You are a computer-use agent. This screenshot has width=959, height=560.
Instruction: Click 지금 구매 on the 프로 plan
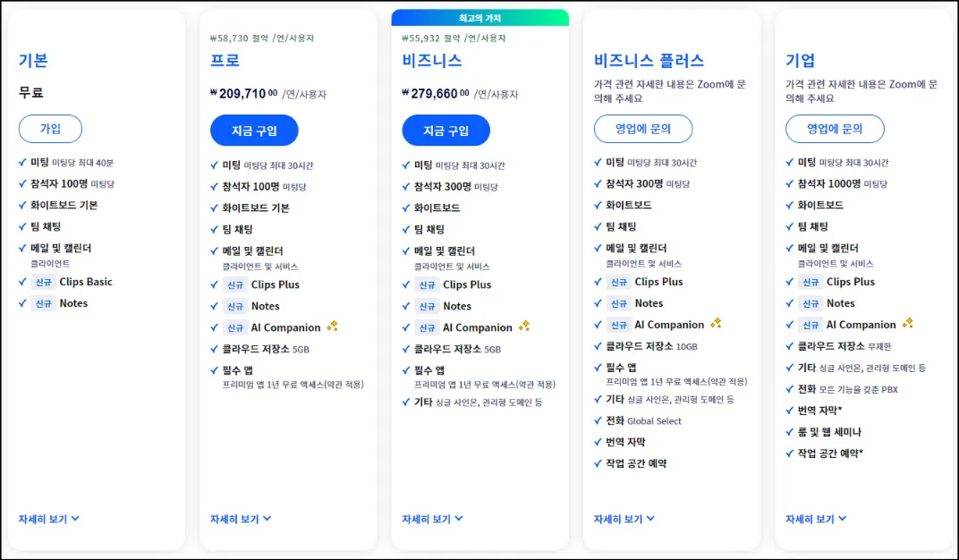pos(254,130)
